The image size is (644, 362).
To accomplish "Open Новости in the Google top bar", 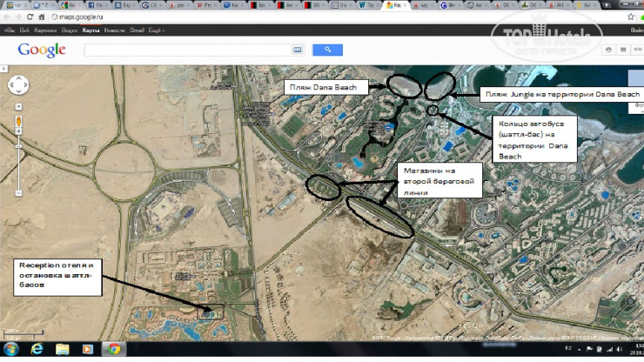I will pos(113,30).
